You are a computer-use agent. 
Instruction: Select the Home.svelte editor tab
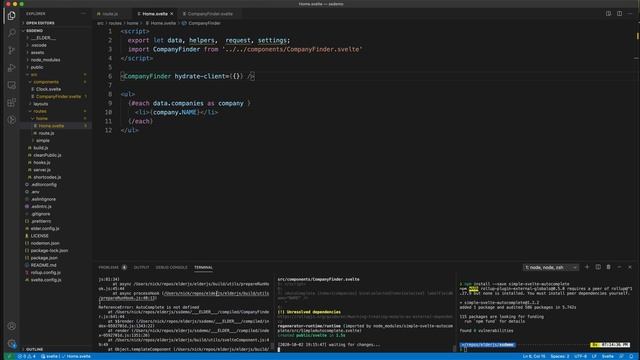coord(155,14)
